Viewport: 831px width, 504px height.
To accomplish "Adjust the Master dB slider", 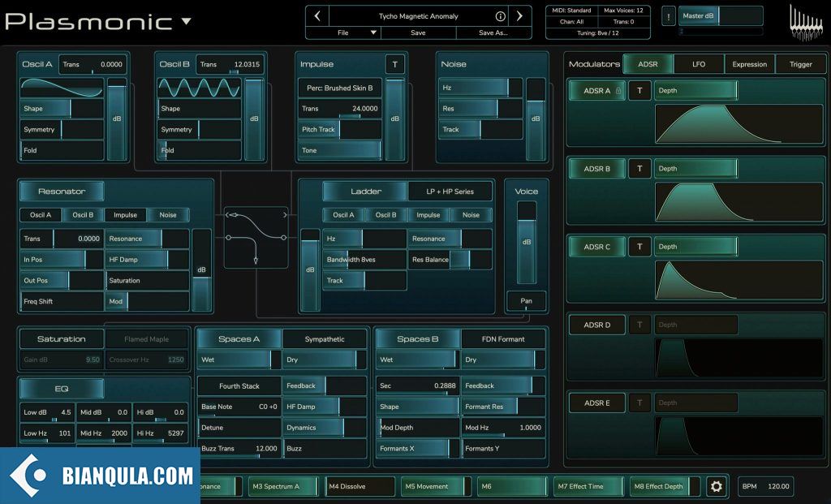I will pyautogui.click(x=721, y=16).
